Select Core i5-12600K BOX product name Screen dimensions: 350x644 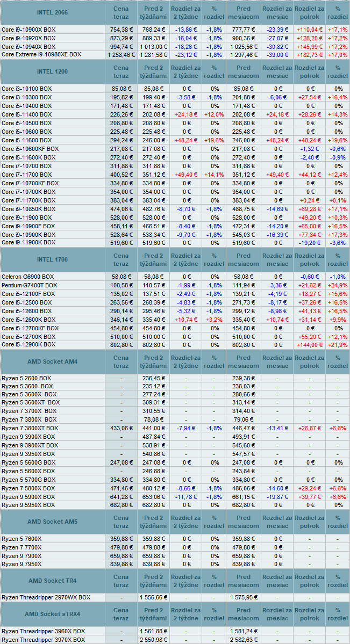point(28,320)
